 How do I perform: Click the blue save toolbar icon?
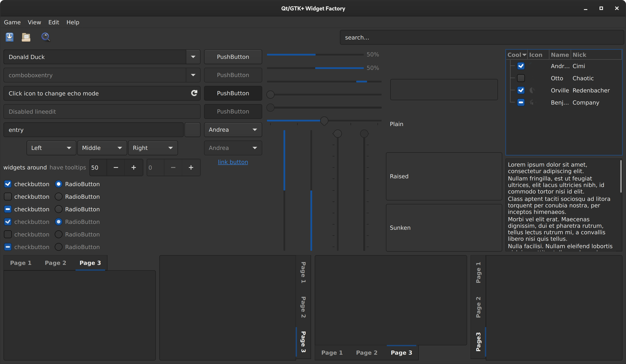[x=9, y=37]
